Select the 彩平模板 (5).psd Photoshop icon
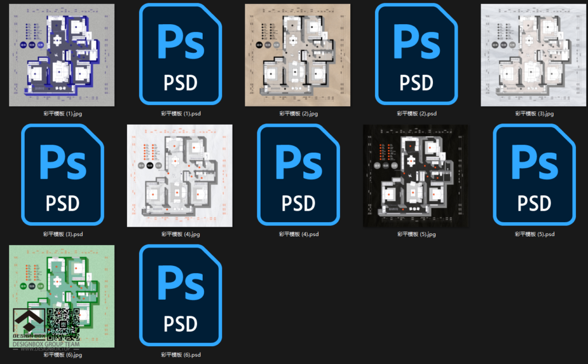588x364 pixels. pyautogui.click(x=533, y=175)
